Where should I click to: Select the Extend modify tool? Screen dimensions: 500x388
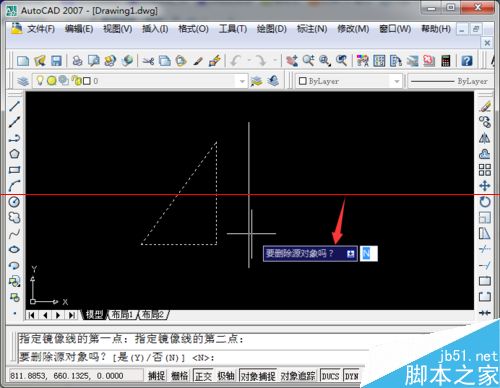(485, 265)
